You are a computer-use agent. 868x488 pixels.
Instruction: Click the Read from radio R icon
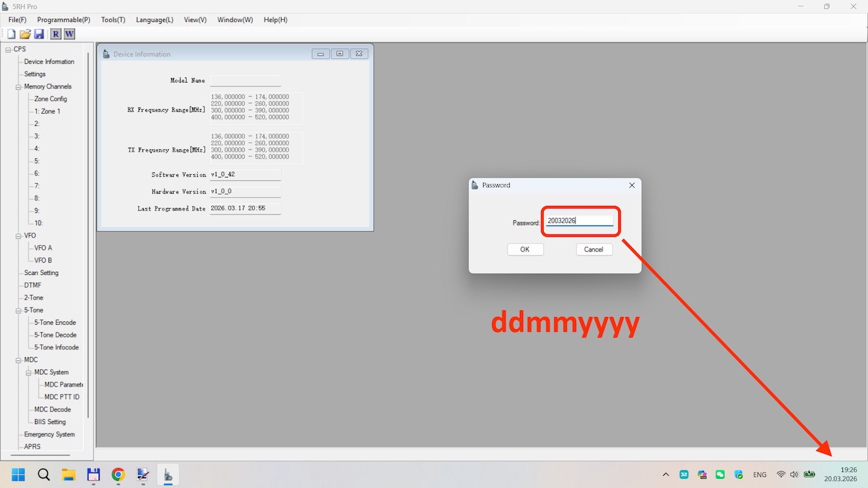[56, 34]
